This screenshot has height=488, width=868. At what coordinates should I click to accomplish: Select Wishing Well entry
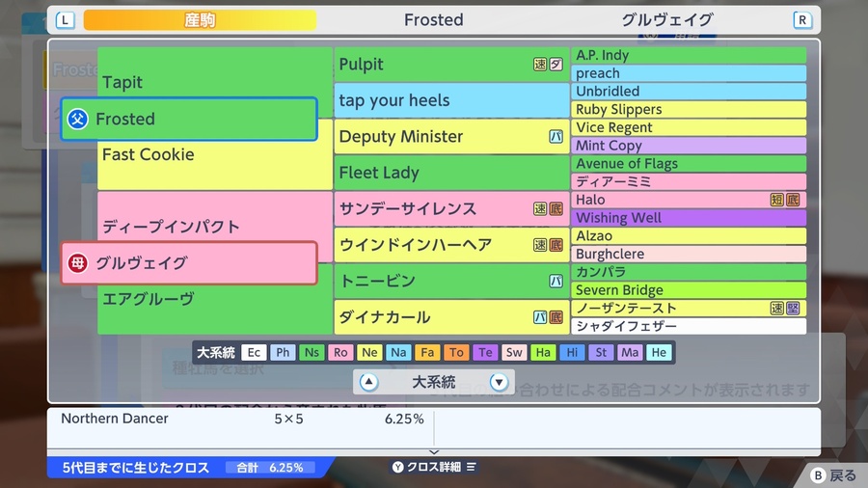click(689, 218)
